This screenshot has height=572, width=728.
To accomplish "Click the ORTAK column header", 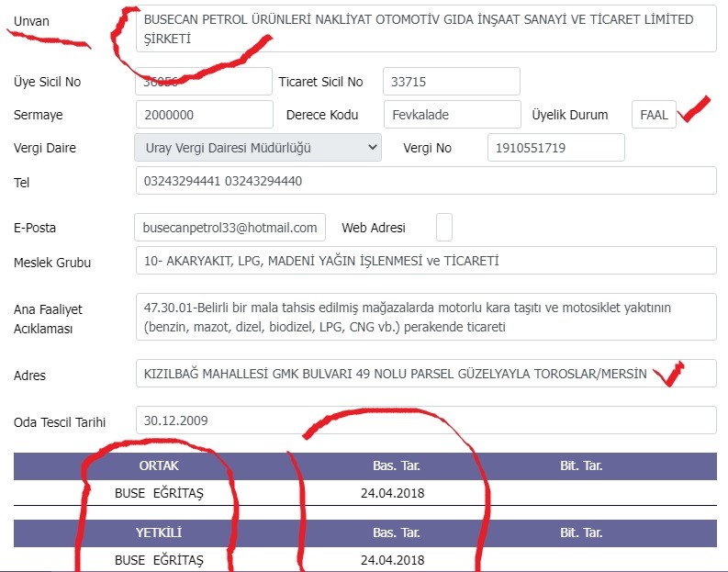I will tap(159, 465).
